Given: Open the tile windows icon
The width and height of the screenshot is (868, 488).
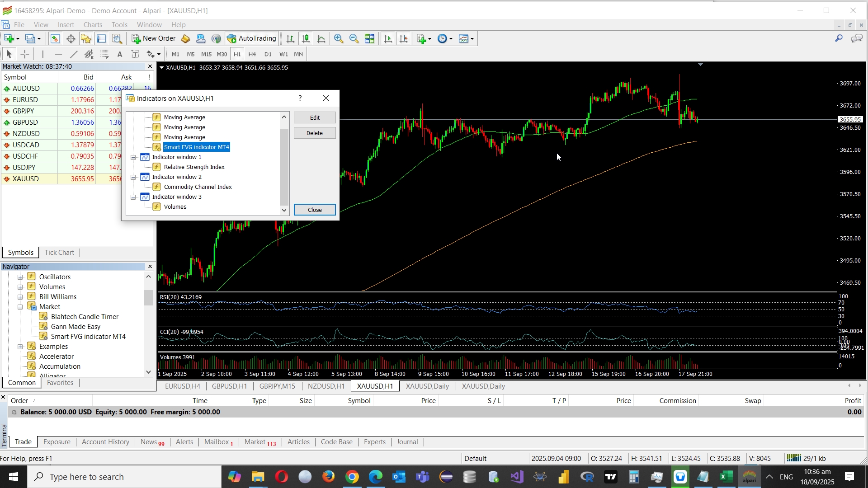Looking at the screenshot, I should pyautogui.click(x=369, y=39).
